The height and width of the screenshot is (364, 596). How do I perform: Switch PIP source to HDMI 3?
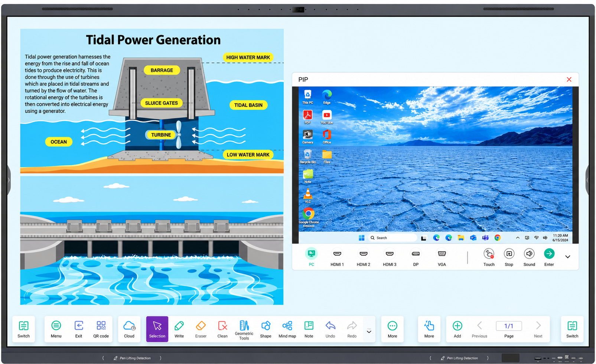point(390,257)
